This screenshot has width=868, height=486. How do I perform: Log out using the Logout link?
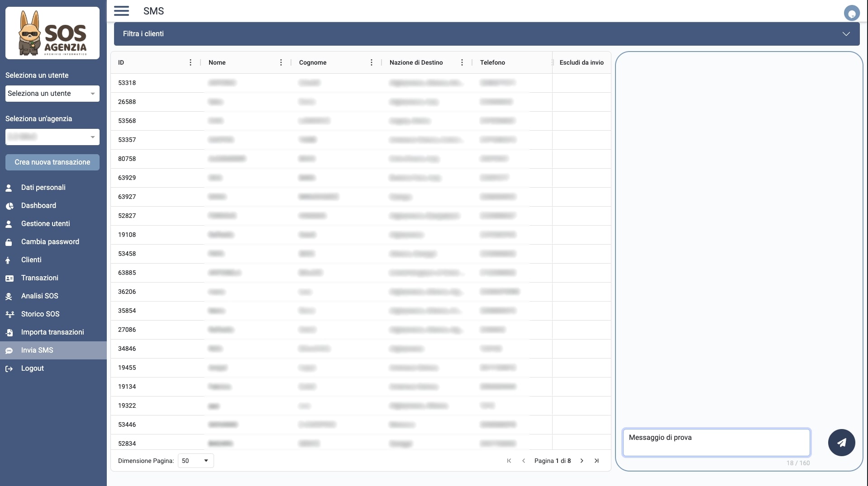(33, 368)
